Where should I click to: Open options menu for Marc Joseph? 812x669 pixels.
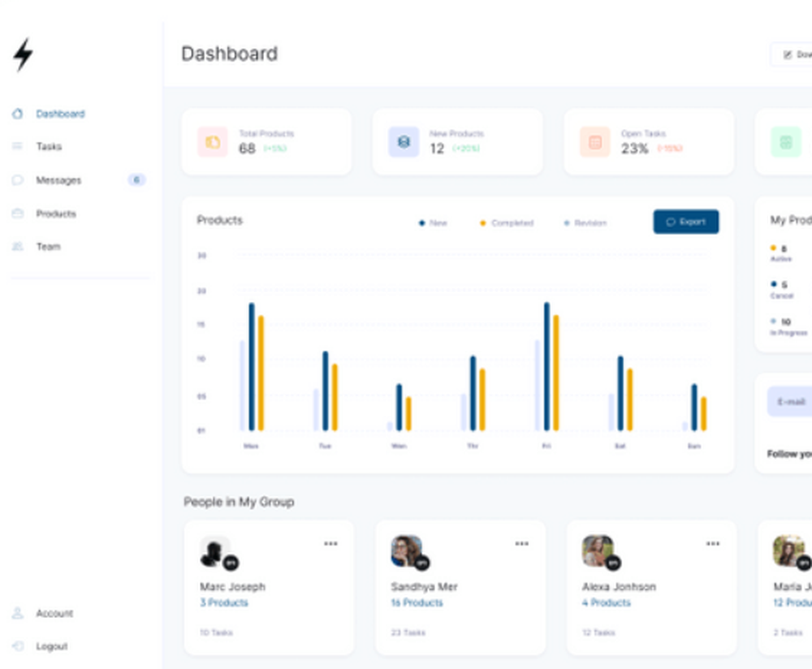(331, 544)
